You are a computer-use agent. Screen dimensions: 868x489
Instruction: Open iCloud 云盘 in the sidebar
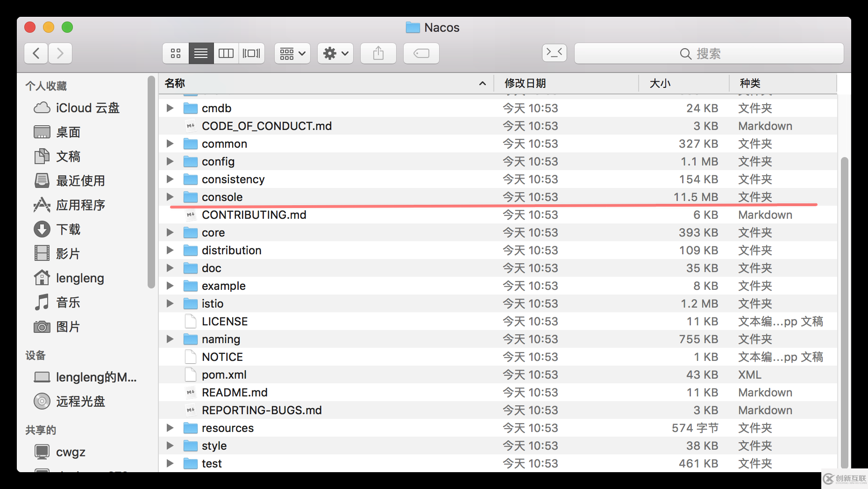tap(77, 108)
